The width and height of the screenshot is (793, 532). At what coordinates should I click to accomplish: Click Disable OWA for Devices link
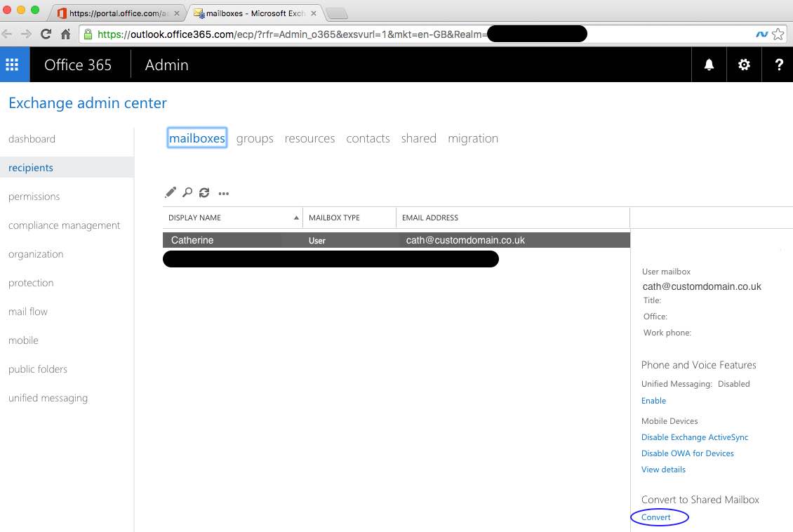click(x=687, y=453)
